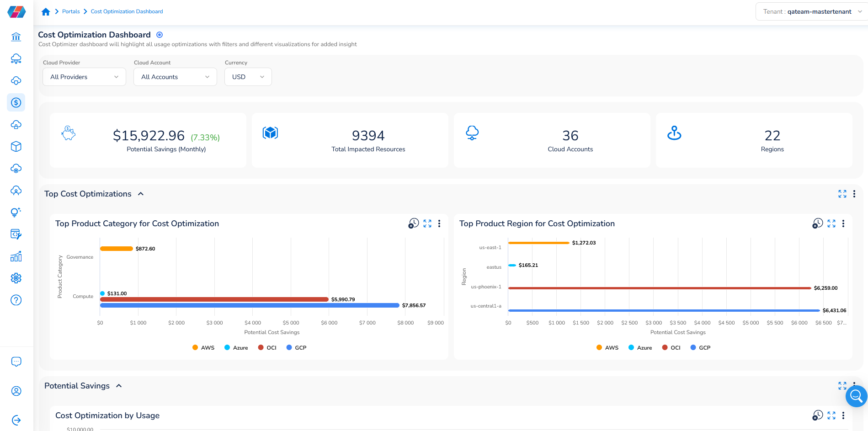Click the floating search magnifier button
The image size is (868, 431).
click(x=856, y=396)
